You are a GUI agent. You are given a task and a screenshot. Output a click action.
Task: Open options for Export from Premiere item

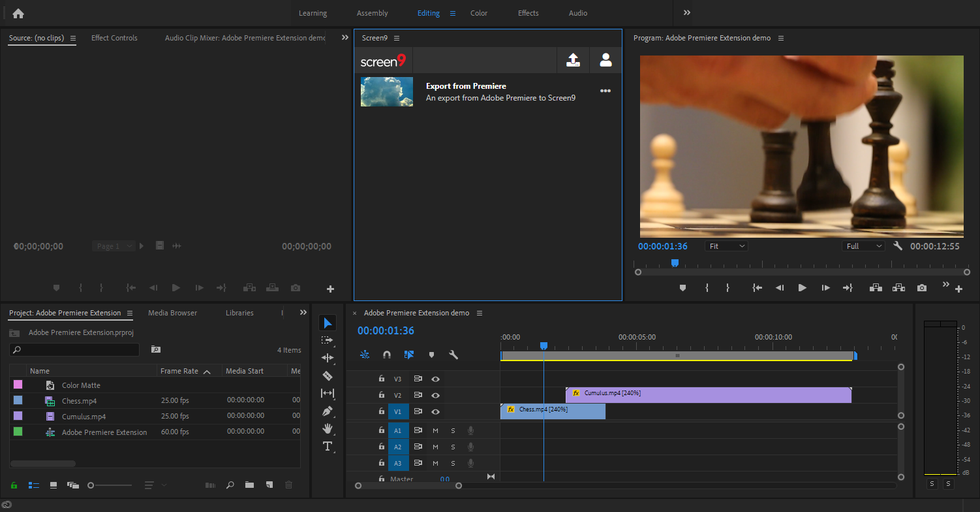605,91
